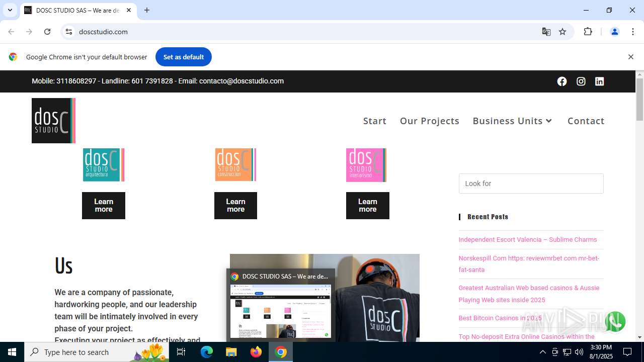The height and width of the screenshot is (362, 644).
Task: Click the teal dosc arquitectura logo
Action: pos(104,165)
